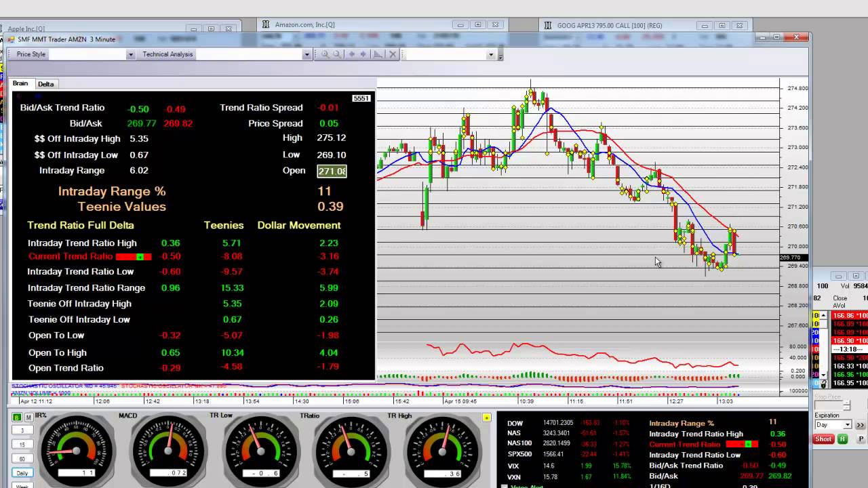
Task: Toggle the M button by gauges
Action: [x=28, y=418]
